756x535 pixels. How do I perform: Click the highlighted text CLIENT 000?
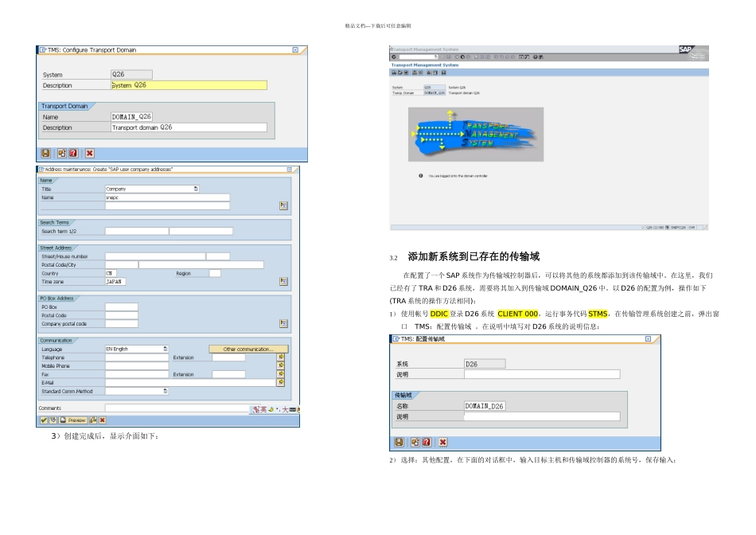(517, 314)
